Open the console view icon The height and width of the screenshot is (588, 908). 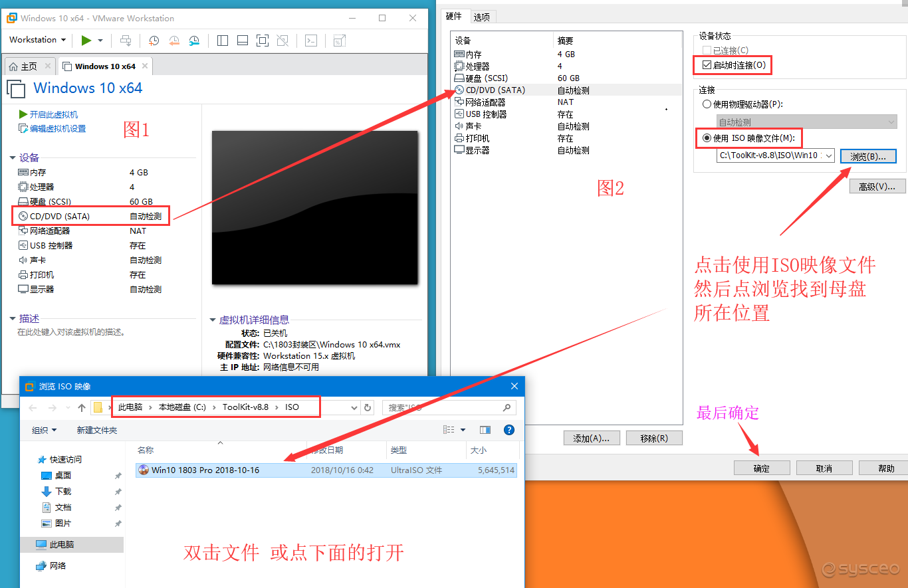pos(311,41)
